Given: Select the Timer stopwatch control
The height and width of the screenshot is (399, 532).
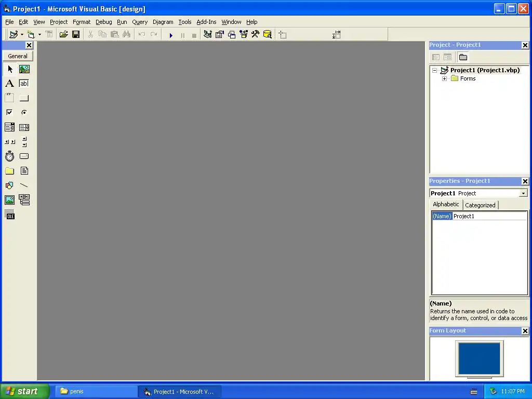Looking at the screenshot, I should [x=9, y=156].
